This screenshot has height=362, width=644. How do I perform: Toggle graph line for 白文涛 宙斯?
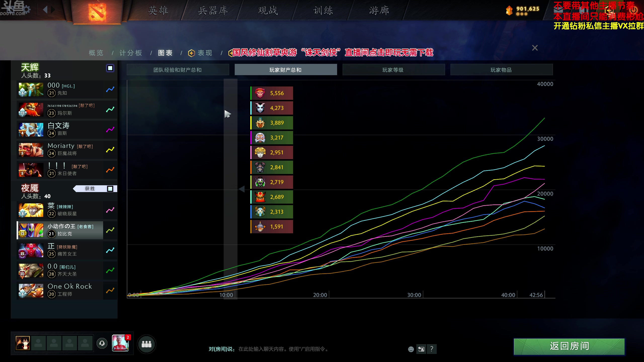[110, 130]
